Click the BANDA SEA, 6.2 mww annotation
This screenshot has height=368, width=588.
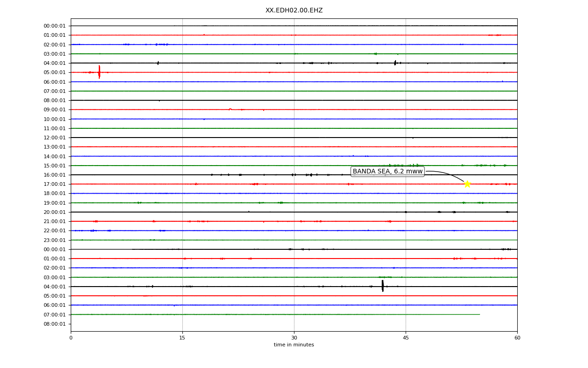tap(387, 172)
